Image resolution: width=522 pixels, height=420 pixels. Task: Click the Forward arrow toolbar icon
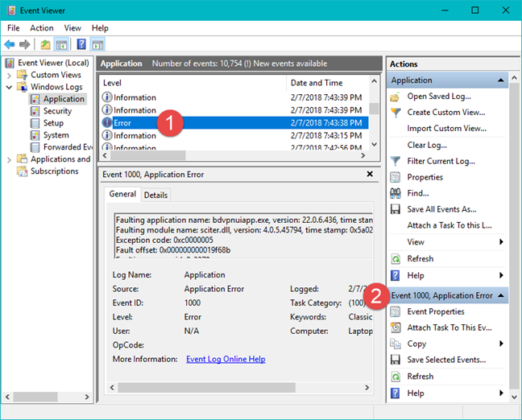click(x=25, y=44)
